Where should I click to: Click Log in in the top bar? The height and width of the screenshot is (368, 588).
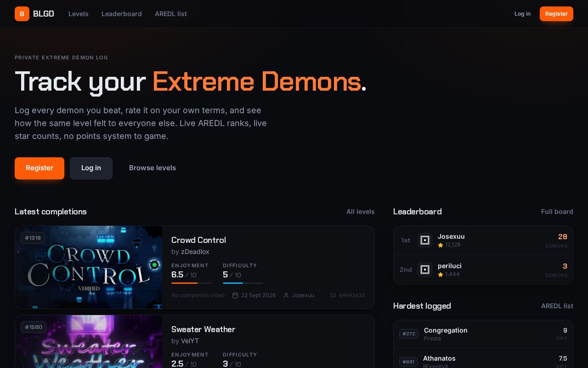pyautogui.click(x=522, y=14)
